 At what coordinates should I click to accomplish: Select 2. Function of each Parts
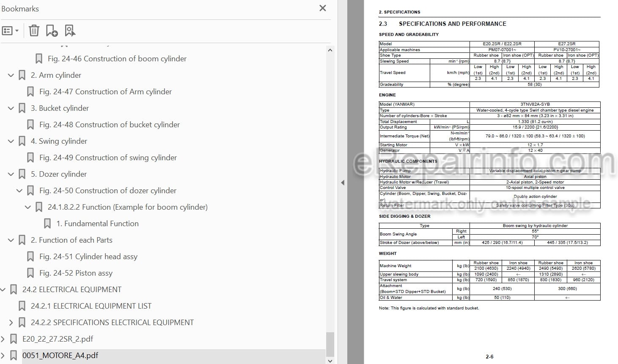click(x=71, y=240)
